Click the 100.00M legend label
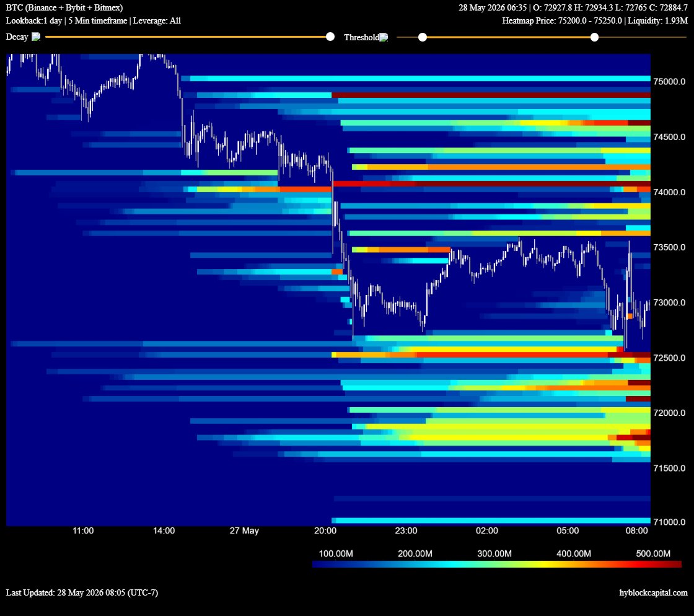The width and height of the screenshot is (694, 616). point(336,553)
